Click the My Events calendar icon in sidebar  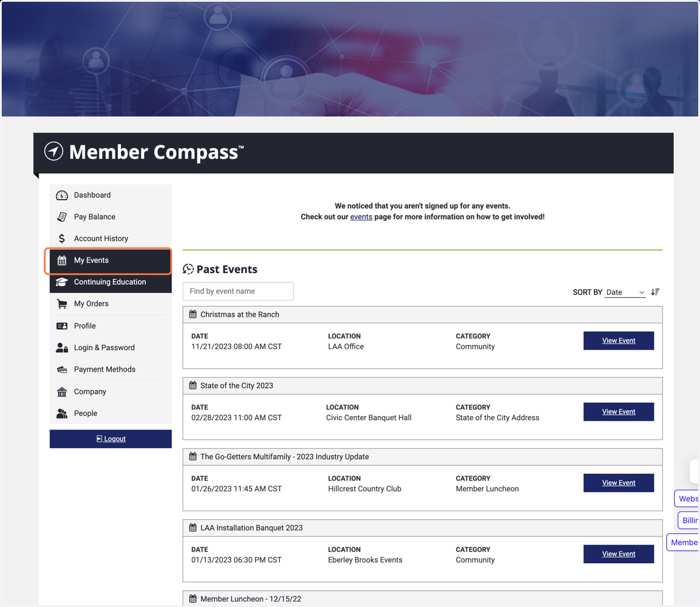click(x=62, y=260)
